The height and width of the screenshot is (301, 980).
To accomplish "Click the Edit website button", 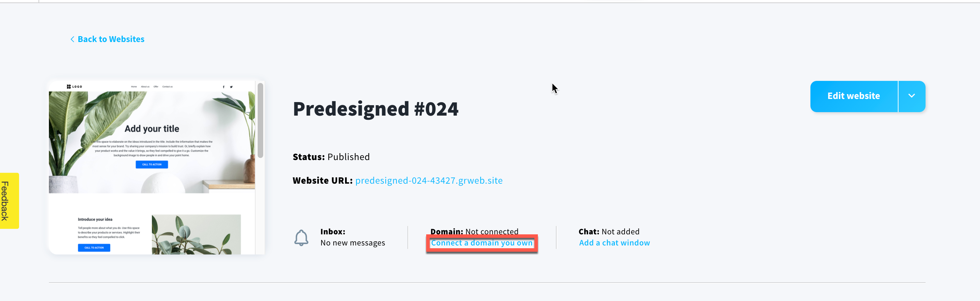I will [x=854, y=96].
